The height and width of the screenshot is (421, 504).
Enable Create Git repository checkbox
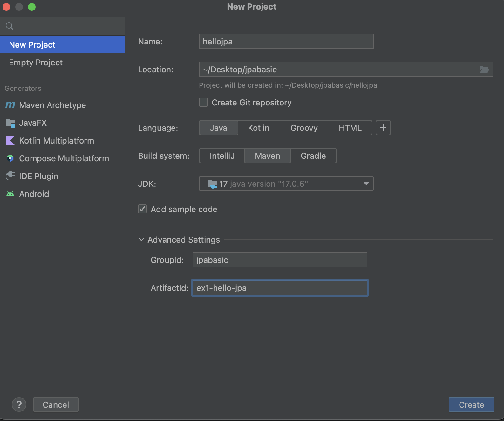click(x=203, y=102)
